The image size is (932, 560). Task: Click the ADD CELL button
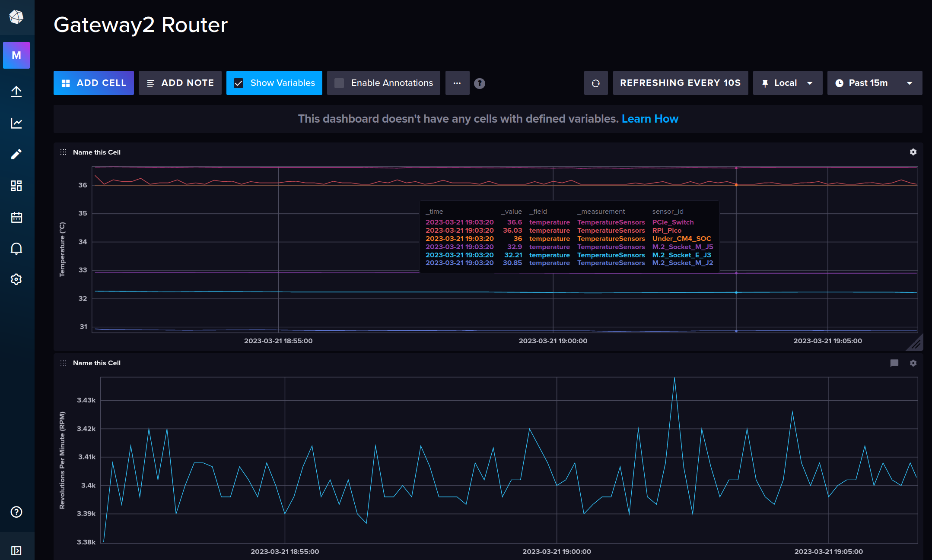pos(94,83)
